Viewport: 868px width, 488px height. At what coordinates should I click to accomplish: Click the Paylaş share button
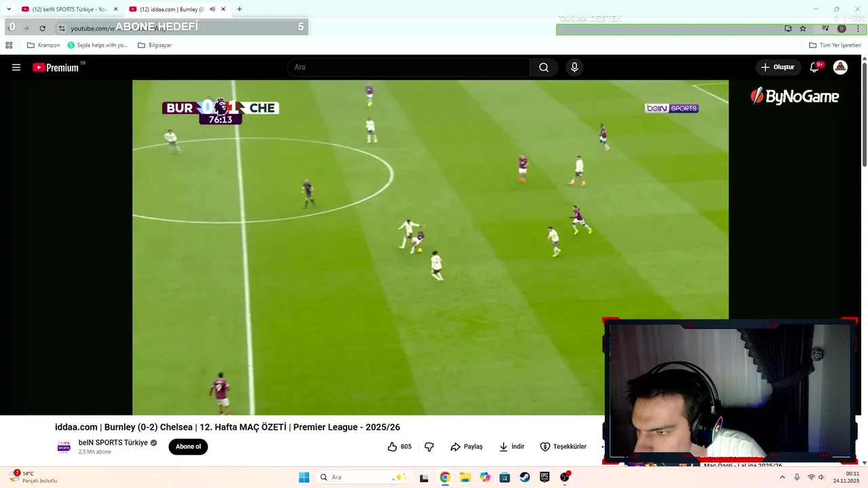[467, 447]
